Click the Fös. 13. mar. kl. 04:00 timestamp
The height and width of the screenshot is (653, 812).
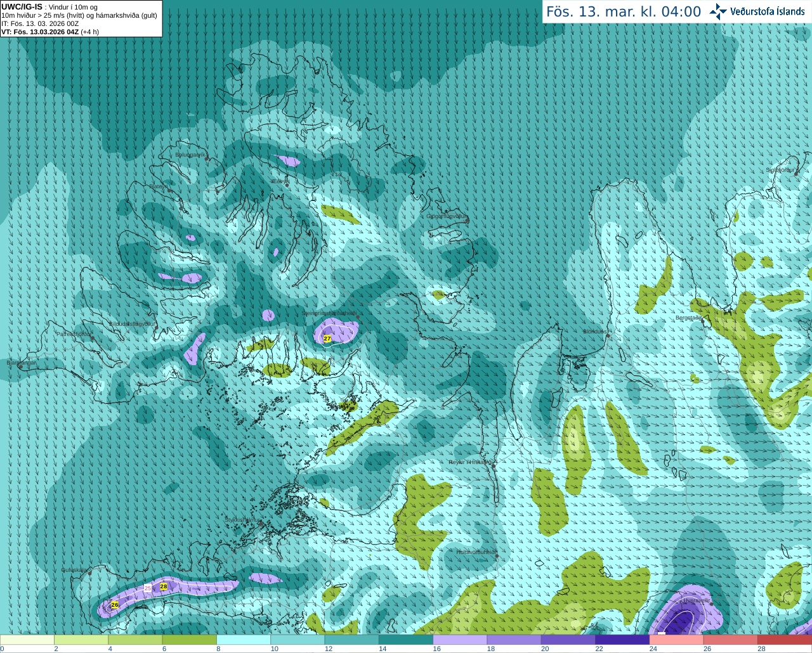(x=624, y=11)
